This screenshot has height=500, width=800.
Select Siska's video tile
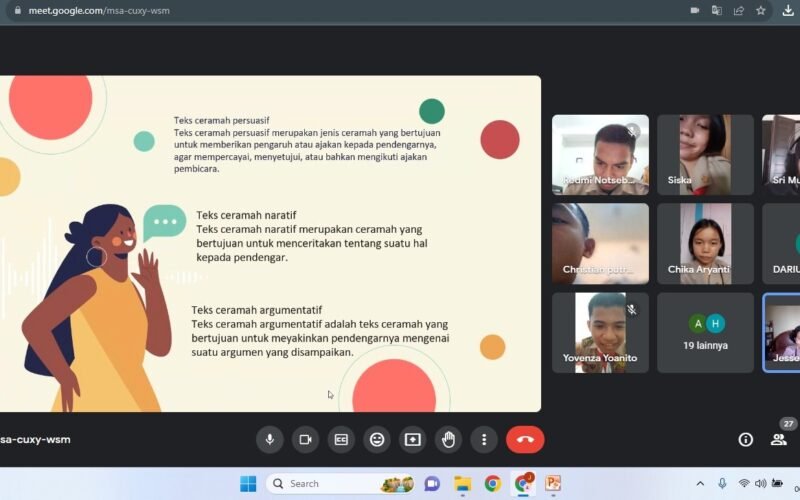(x=705, y=155)
